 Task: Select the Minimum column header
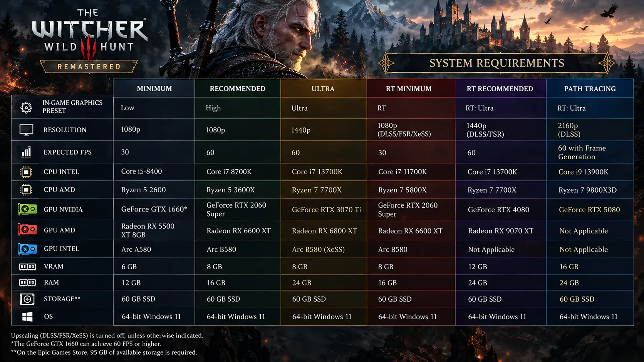tap(154, 88)
